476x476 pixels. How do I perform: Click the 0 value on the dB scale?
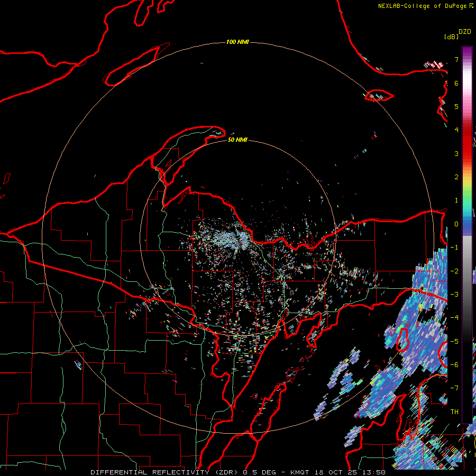pyautogui.click(x=456, y=224)
